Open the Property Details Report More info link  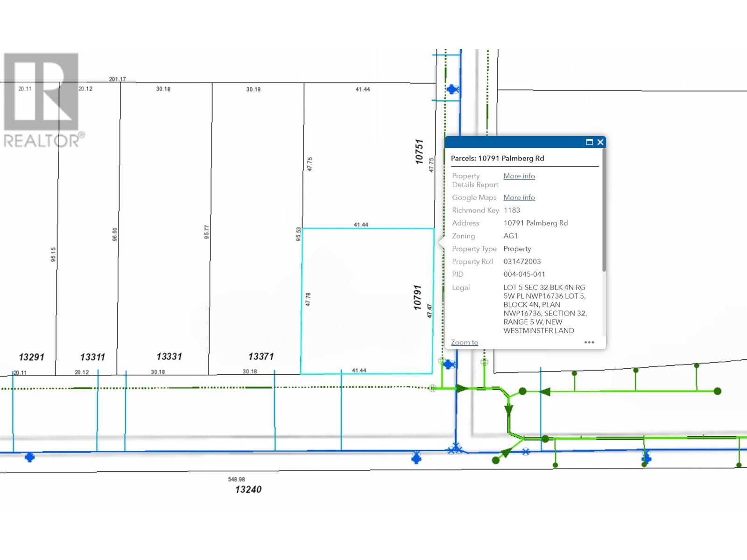coord(519,176)
